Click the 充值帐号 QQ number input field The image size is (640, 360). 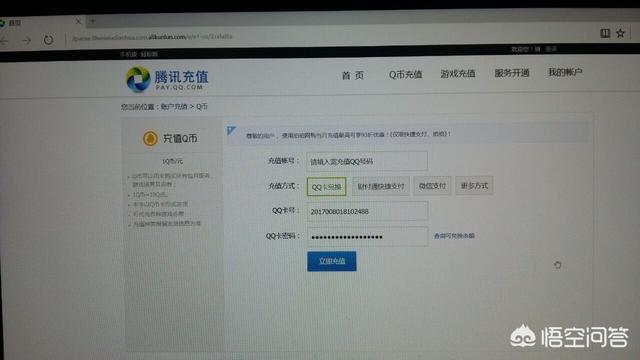(367, 161)
